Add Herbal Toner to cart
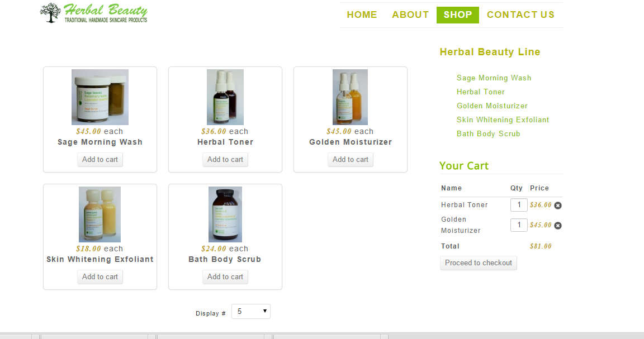The image size is (644, 339). click(x=225, y=160)
